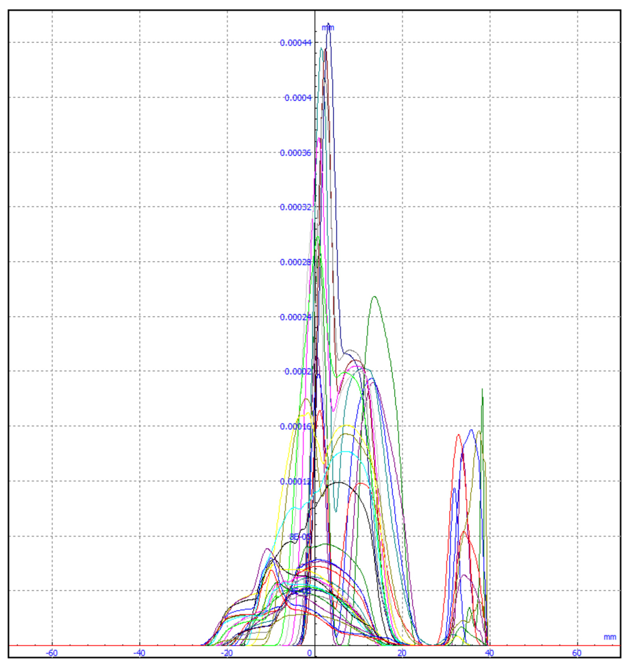Click the dark green curve peak near 0.00024
Viewport: 629px width, 672px height.
point(374,297)
